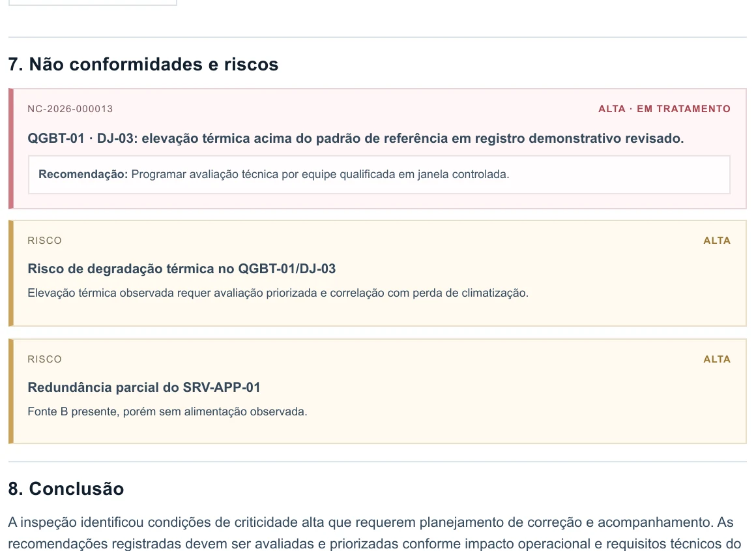Click ALTA badge on degradação térmica card
Screen dimensions: 756x551
click(x=717, y=241)
